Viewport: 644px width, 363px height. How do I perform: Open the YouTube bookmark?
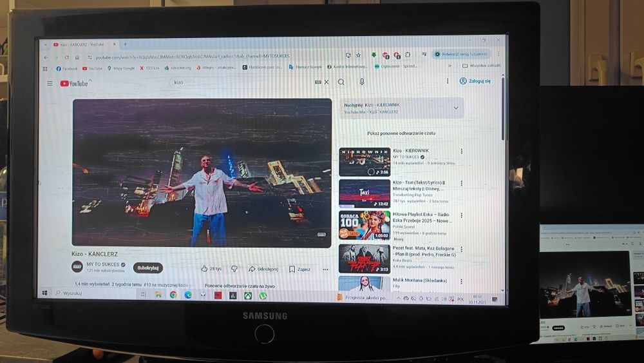(92, 68)
